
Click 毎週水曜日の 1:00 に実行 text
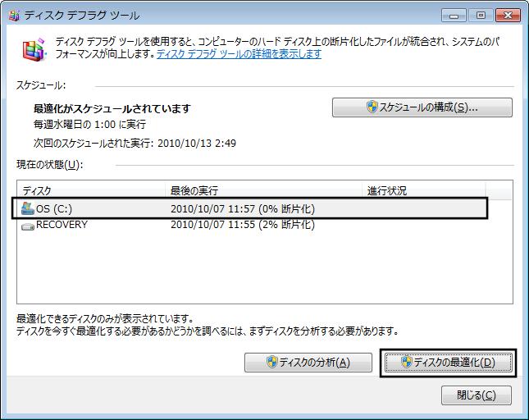(x=89, y=125)
